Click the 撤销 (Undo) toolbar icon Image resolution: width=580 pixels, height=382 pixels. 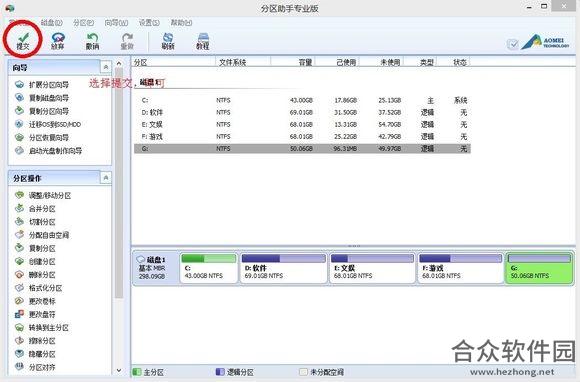(92, 41)
